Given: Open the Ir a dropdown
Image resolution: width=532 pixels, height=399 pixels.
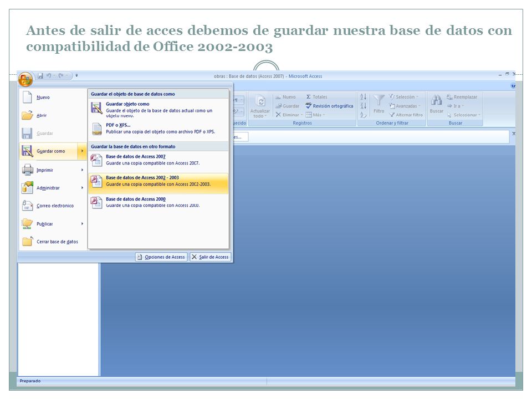Looking at the screenshot, I should coord(456,106).
